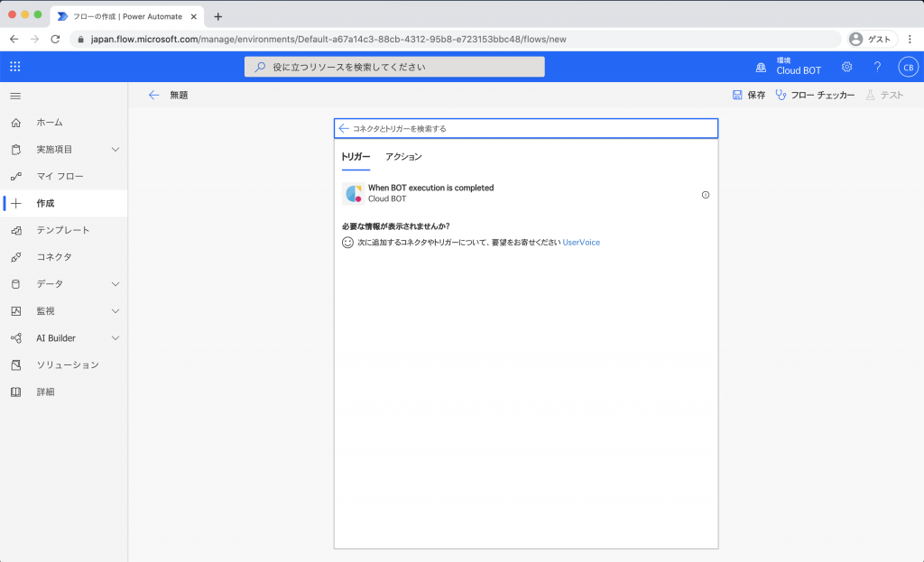Switch to the トリガー tab
924x562 pixels.
[356, 157]
